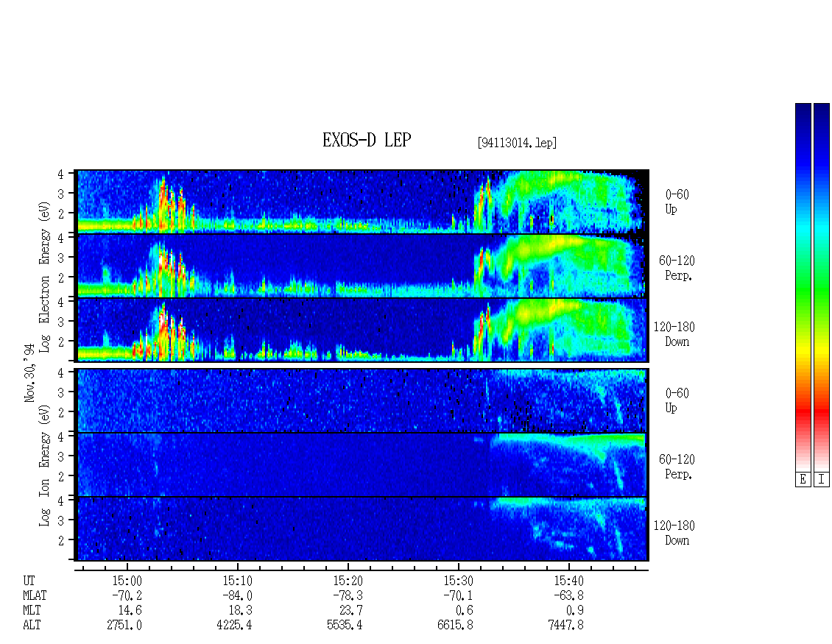Click the electron 60-120 Perp. spectrogram panel
Image resolution: width=832 pixels, height=644 pixels.
coord(363,266)
